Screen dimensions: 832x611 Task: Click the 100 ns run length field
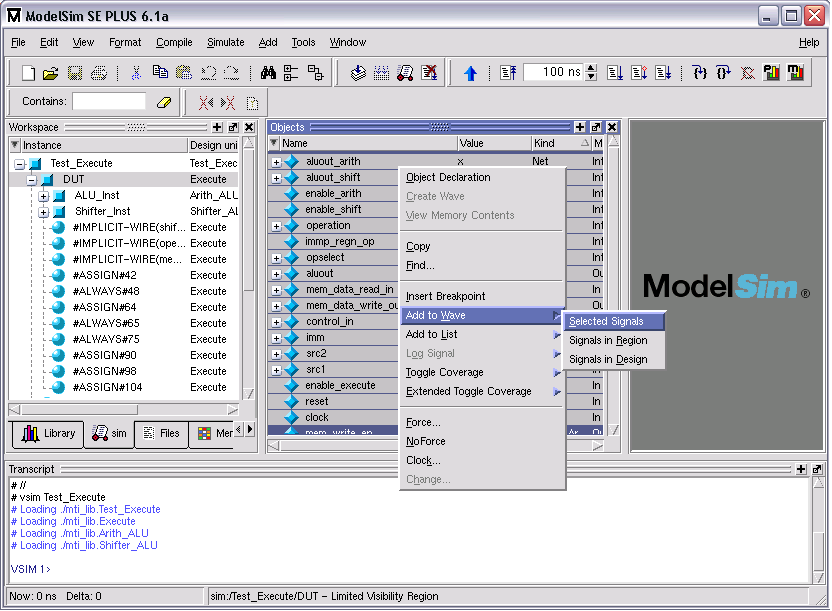tap(553, 72)
